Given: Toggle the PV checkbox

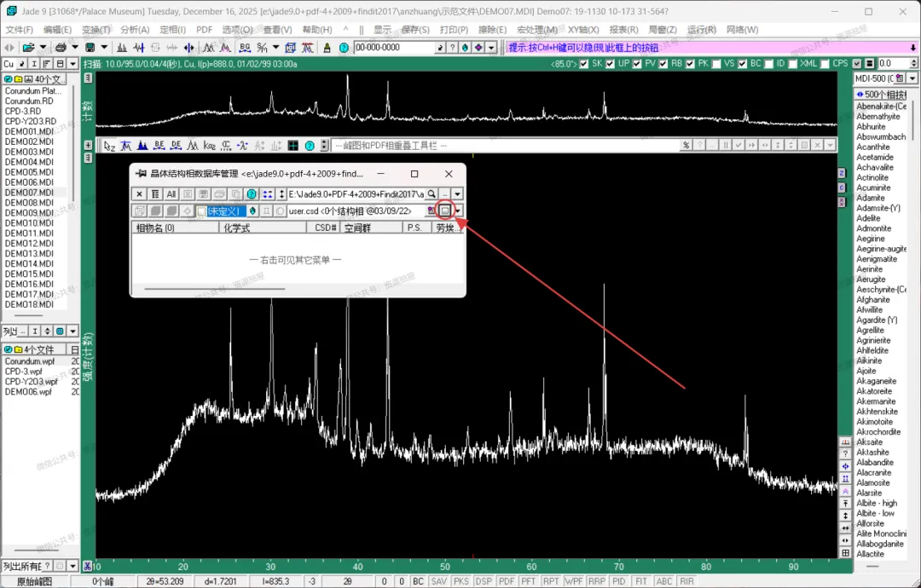Looking at the screenshot, I should pyautogui.click(x=637, y=64).
